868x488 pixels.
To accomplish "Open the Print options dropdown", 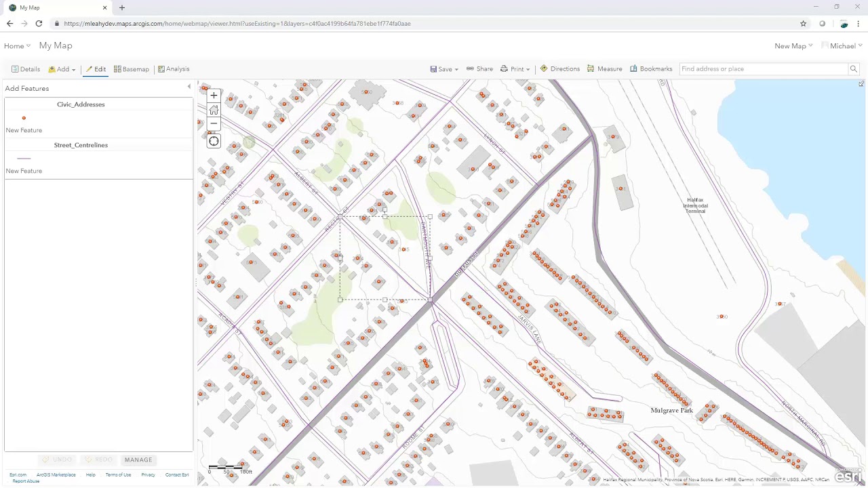I will (515, 69).
